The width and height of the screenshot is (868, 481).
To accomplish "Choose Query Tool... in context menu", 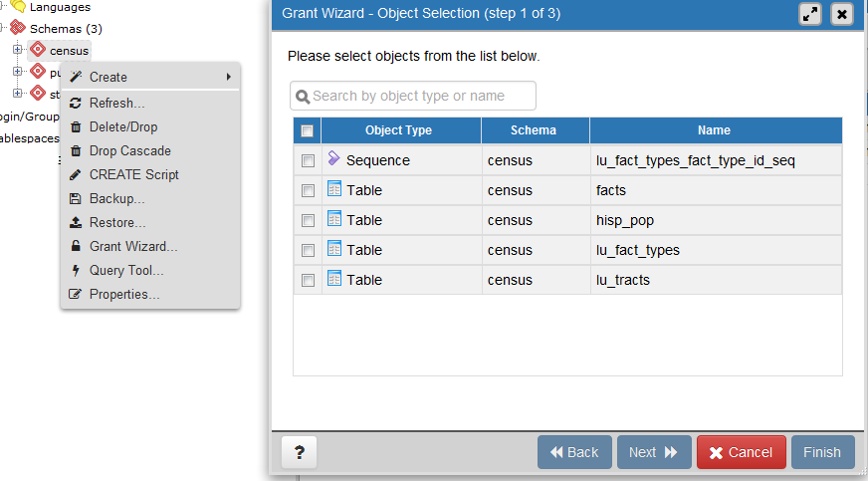I will point(125,270).
